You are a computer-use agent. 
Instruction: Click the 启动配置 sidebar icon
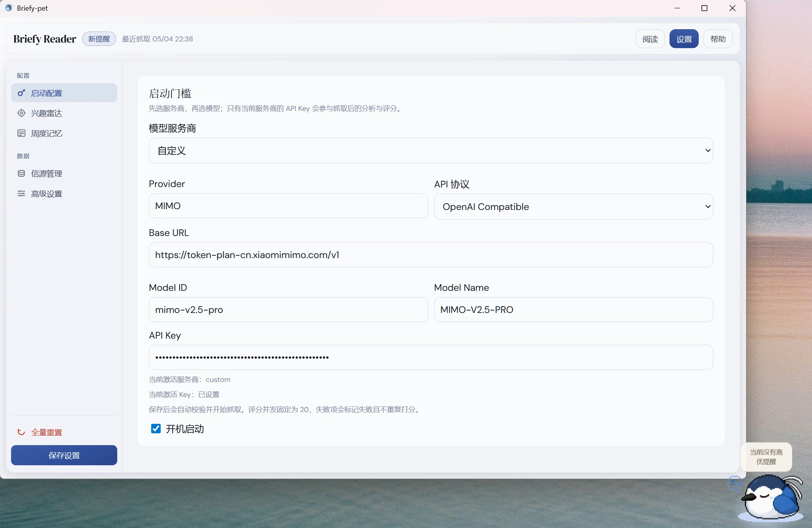coord(21,93)
